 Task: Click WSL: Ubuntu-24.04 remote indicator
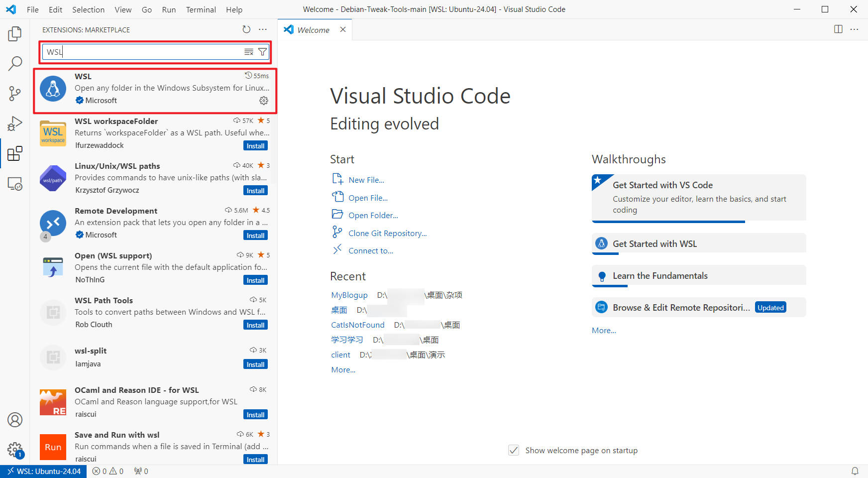coord(43,471)
